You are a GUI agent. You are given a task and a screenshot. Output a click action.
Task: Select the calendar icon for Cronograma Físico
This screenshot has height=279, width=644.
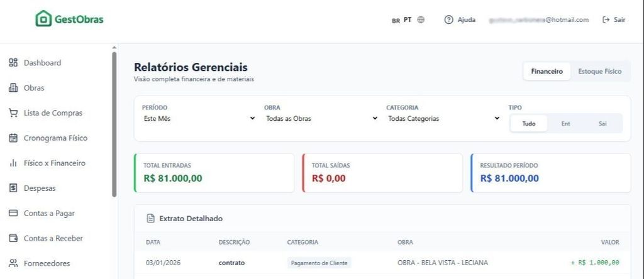13,138
